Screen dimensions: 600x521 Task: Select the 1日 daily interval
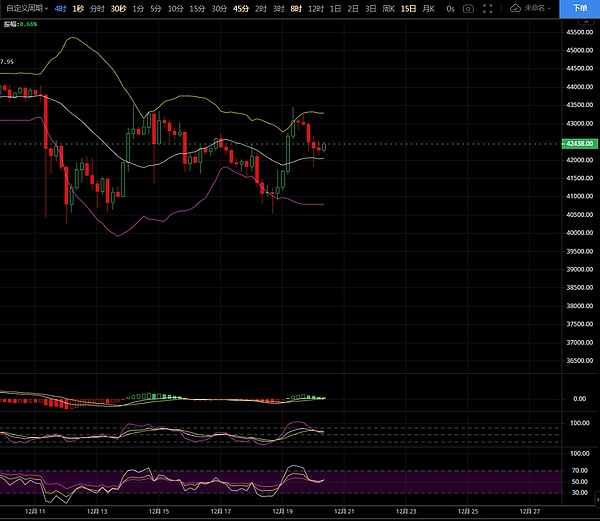click(x=335, y=8)
